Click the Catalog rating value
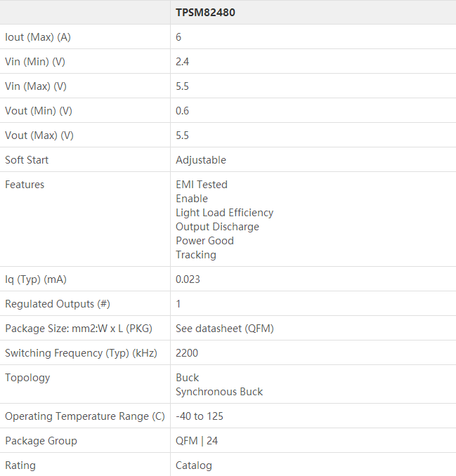This screenshot has width=456, height=476. [x=194, y=465]
